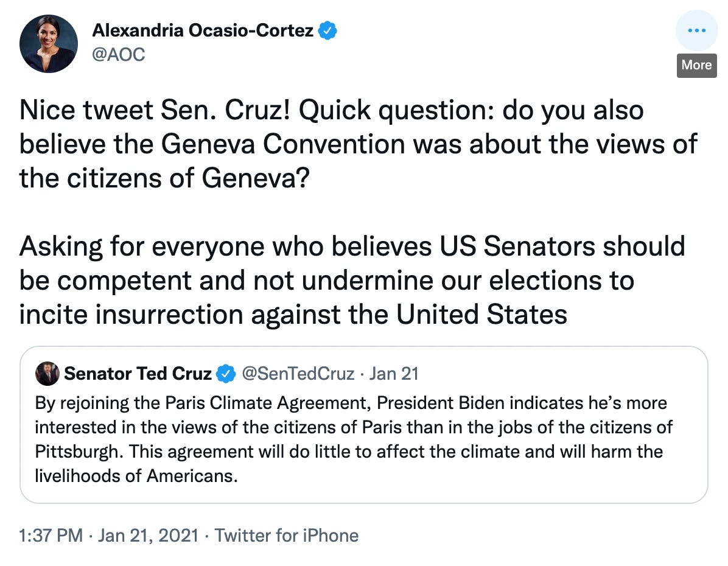Open the Twitter for iPhone source link
The width and height of the screenshot is (728, 566).
(x=287, y=536)
